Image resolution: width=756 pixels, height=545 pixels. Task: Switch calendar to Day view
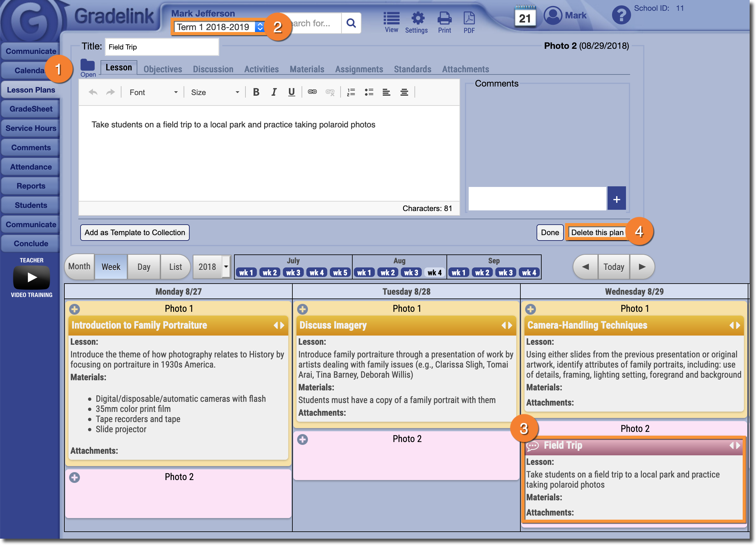pos(144,266)
